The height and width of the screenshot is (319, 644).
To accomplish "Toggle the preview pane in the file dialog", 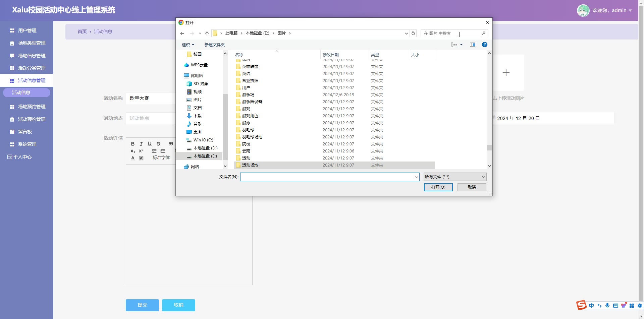I will tap(473, 45).
